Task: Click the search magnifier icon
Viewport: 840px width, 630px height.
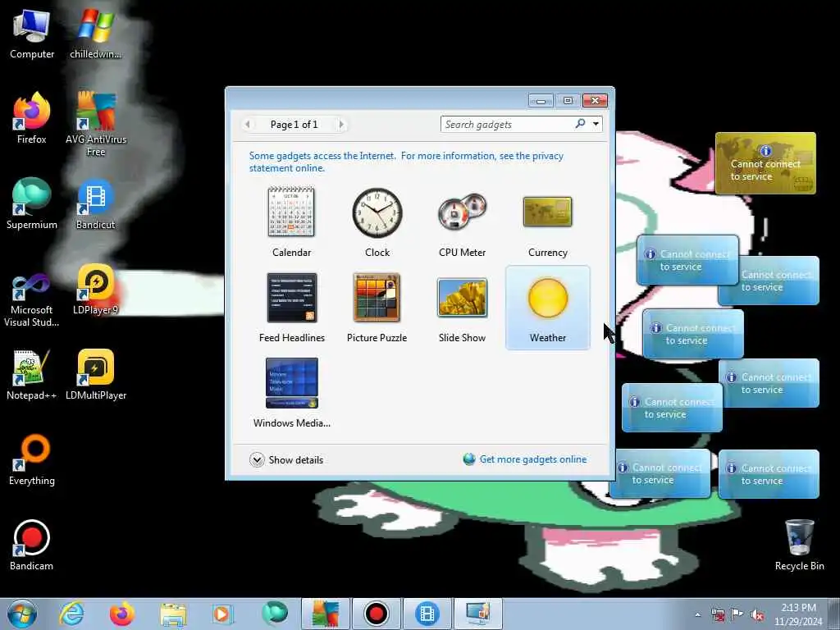Action: point(580,124)
